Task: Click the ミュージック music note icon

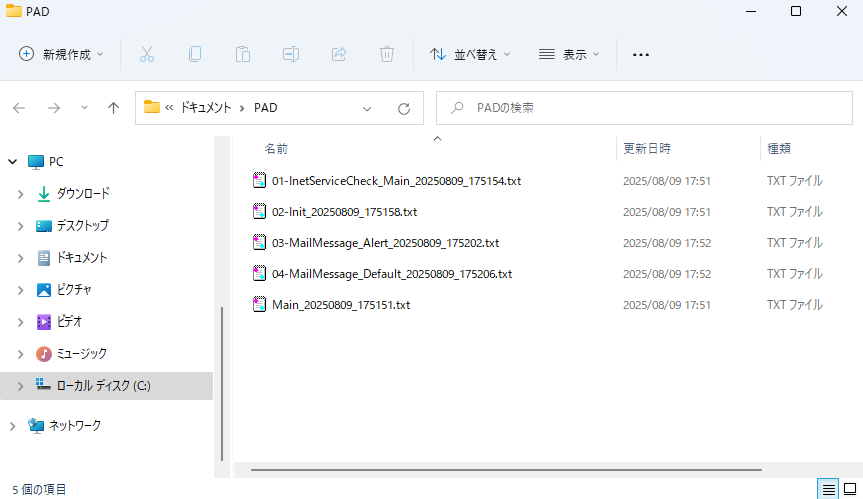Action: click(43, 354)
